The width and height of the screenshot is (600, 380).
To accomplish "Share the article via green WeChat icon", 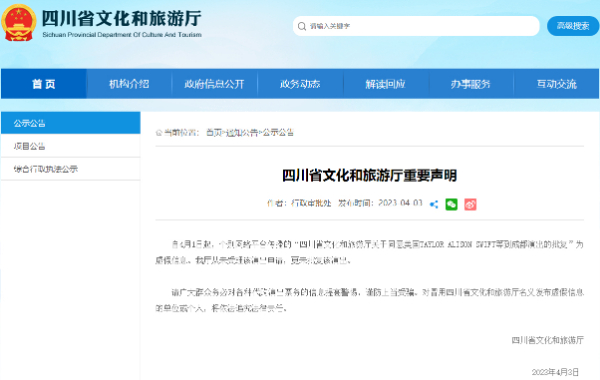I will point(452,204).
